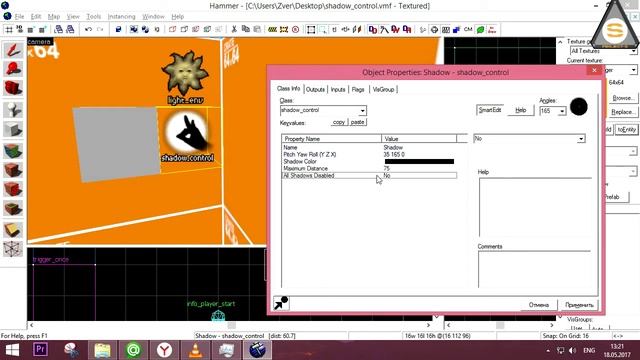Screen dimensions: 640x360
Task: Toggle select-by-handles square icon
Action: click(311, 29)
